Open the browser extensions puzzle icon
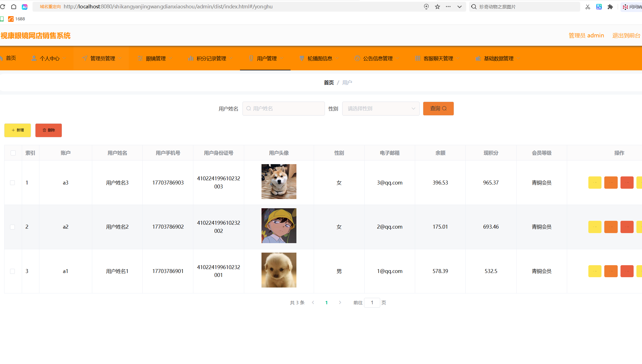The height and width of the screenshot is (364, 642). (x=610, y=7)
